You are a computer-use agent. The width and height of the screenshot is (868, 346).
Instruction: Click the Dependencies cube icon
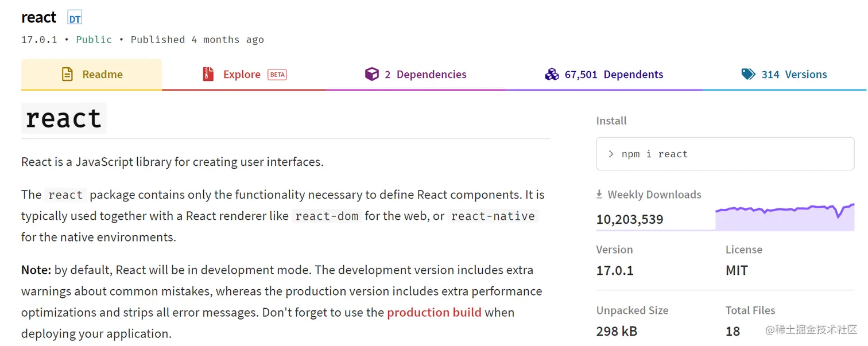click(372, 74)
